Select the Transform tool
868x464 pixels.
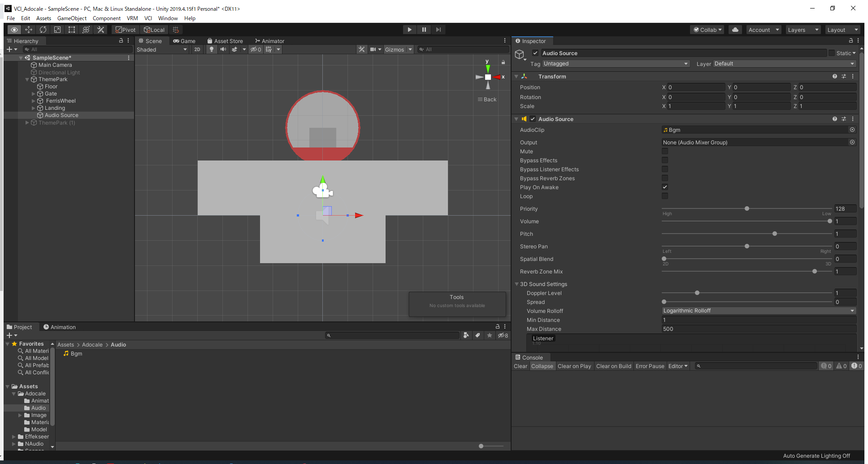pyautogui.click(x=86, y=30)
